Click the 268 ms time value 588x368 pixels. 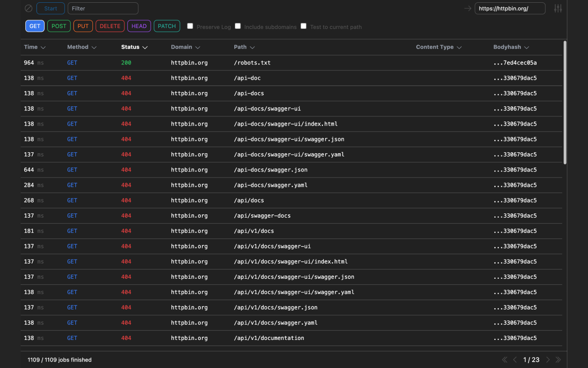(x=34, y=201)
